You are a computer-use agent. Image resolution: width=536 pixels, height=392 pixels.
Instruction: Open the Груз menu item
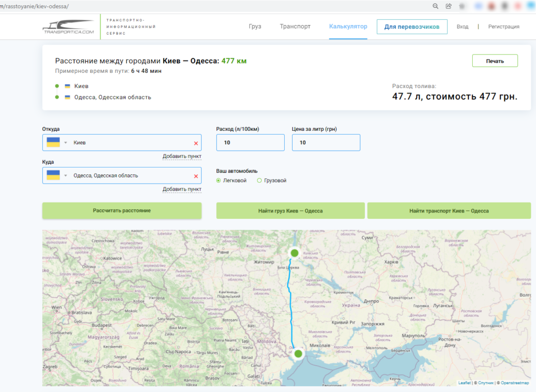tap(255, 26)
